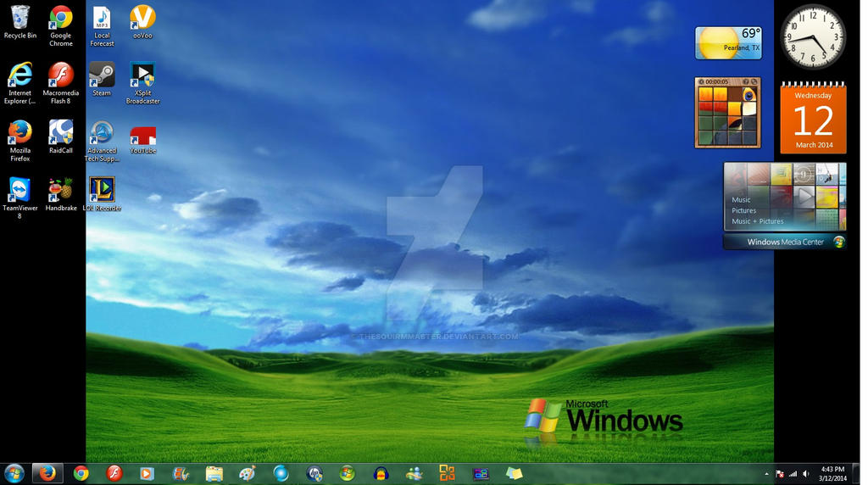Click the Windows Media Center bar
Viewport: 868px width, 485px height.
tap(785, 242)
